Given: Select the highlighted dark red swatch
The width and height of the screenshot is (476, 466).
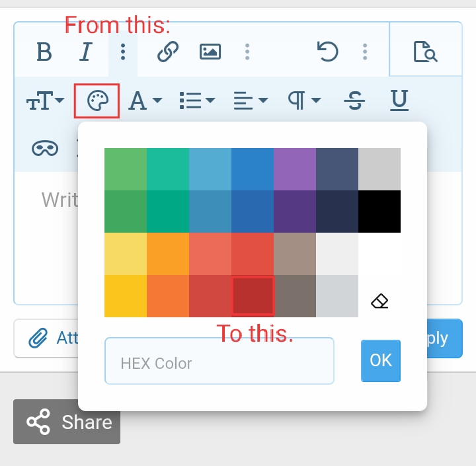Looking at the screenshot, I should click(253, 296).
